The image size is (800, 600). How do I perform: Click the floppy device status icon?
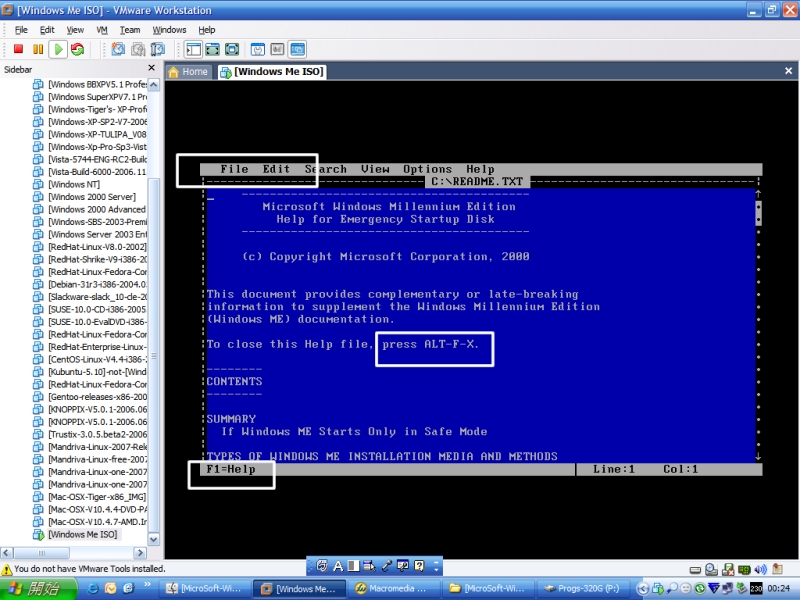pyautogui.click(x=728, y=569)
